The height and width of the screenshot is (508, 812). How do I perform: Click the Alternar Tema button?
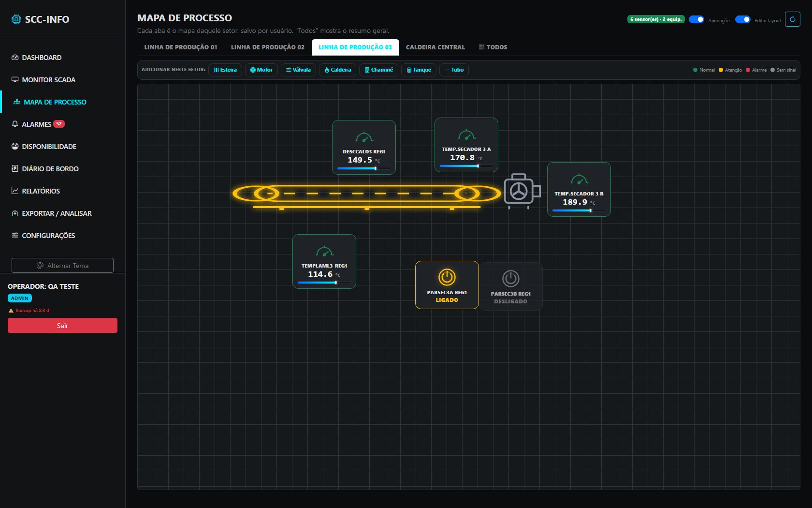coord(62,266)
